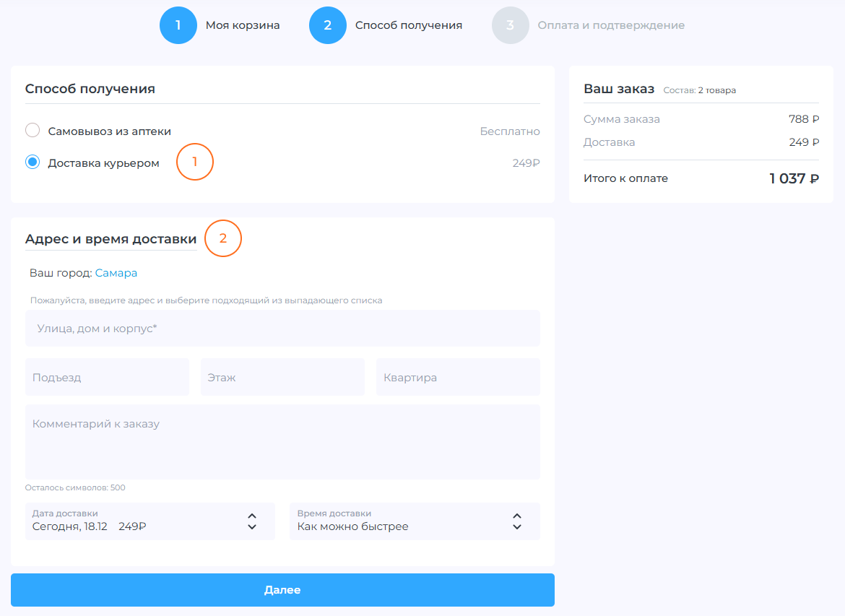Click into the Подъезд input field
Image resolution: width=845 pixels, height=616 pixels.
tap(107, 377)
